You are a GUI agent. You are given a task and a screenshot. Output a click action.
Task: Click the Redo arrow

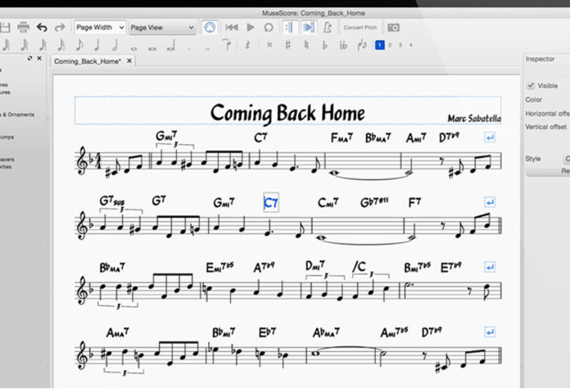60,28
